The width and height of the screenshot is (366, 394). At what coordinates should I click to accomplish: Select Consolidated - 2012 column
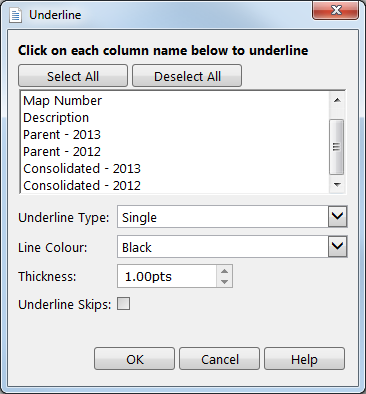(x=82, y=186)
